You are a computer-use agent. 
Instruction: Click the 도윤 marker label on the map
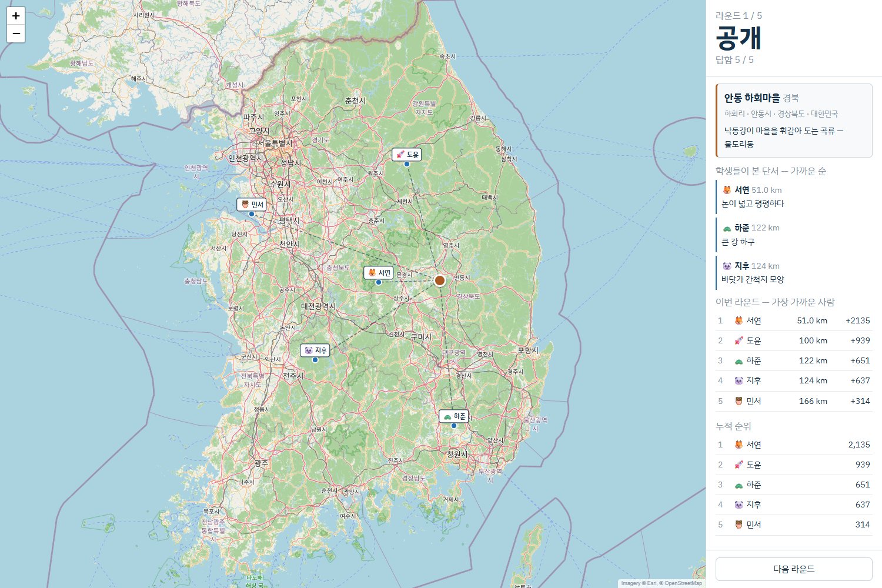[407, 155]
